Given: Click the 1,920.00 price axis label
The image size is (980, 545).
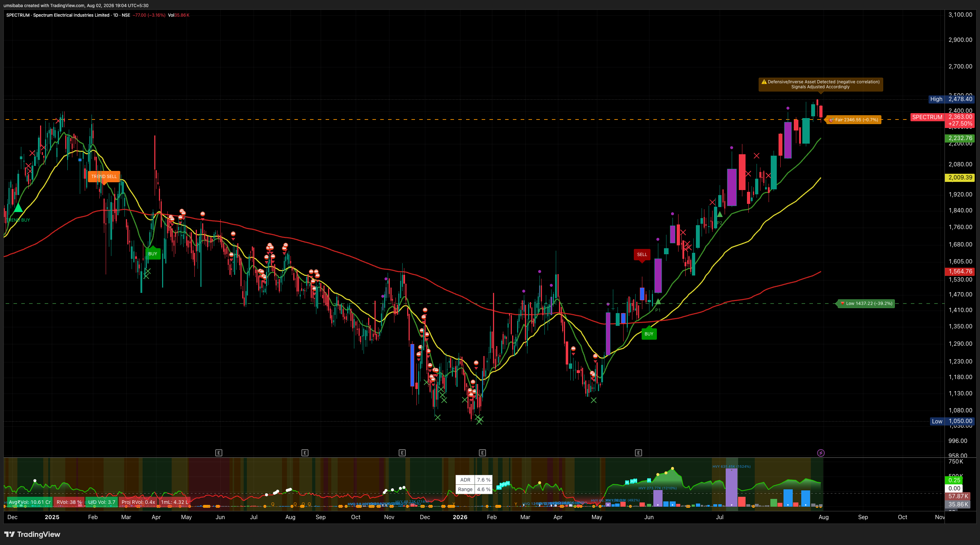Looking at the screenshot, I should pyautogui.click(x=960, y=194).
